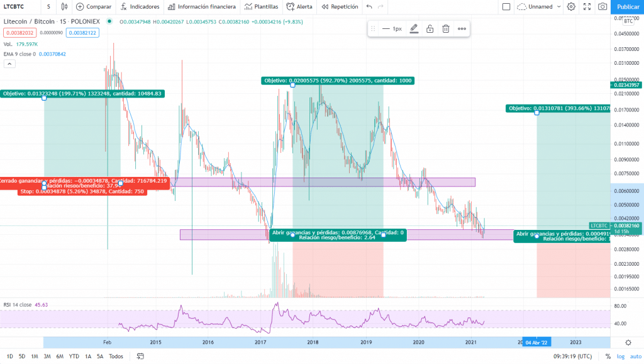The image size is (644, 364).
Task: Select the 1D date range
Action: pyautogui.click(x=10, y=356)
